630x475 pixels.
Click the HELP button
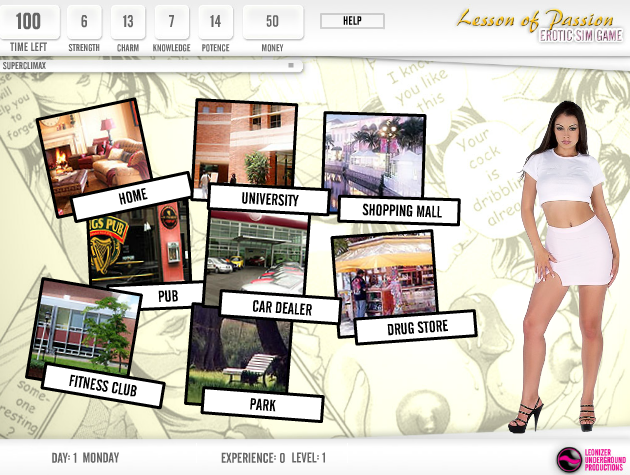[x=352, y=21]
